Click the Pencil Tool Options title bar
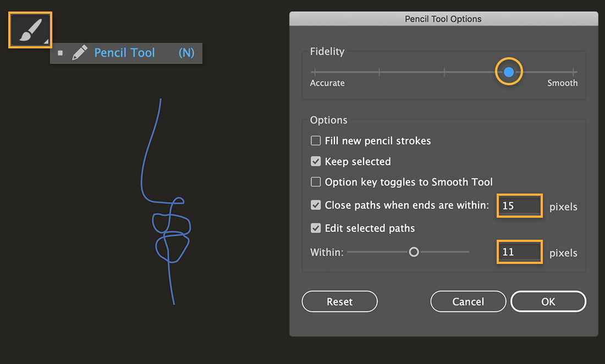 443,18
